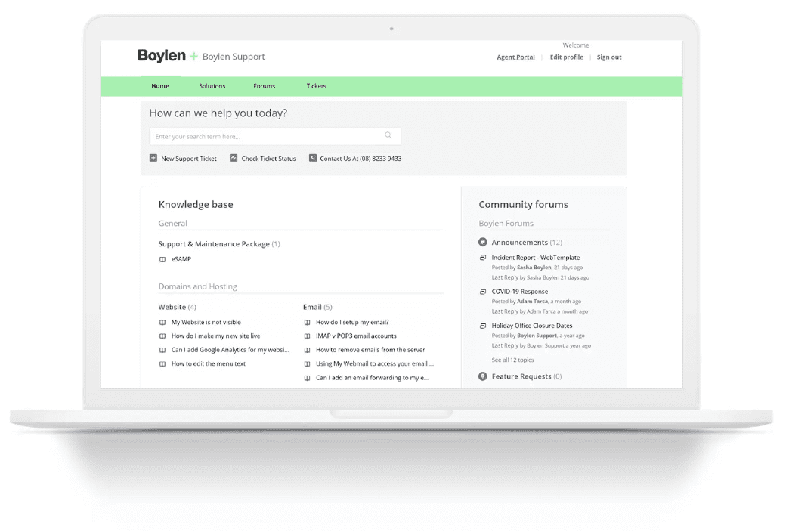Click the Holiday Office Closure Dates topic icon
The height and width of the screenshot is (532, 786).
tap(483, 326)
